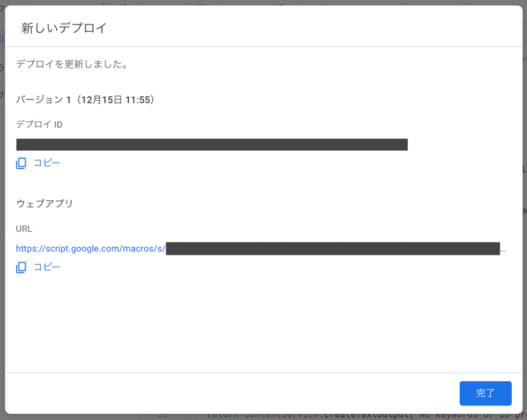Click the dimmed backdrop left of the dialog
Viewport: 527px width, 420px height.
[x=2, y=235]
